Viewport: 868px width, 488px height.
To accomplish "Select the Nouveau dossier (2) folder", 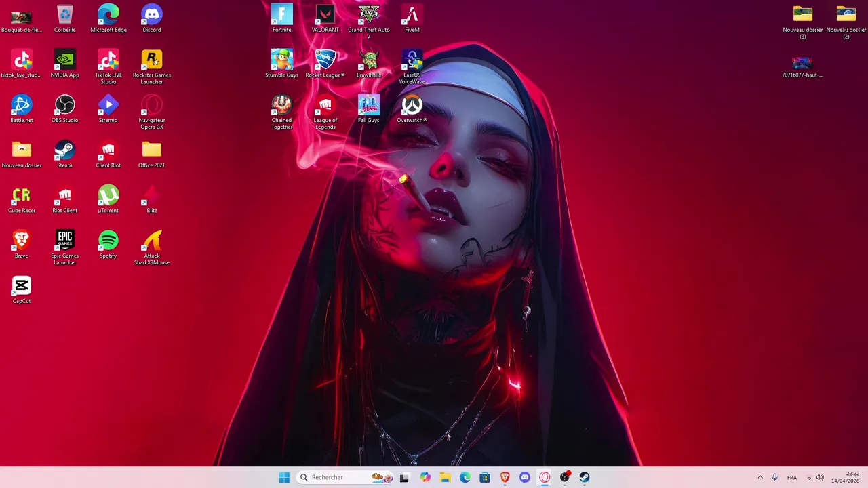I will tap(846, 22).
